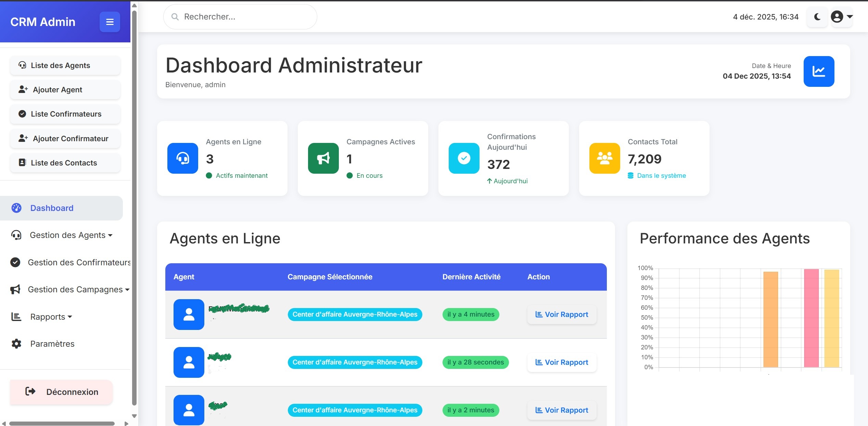Image resolution: width=868 pixels, height=426 pixels.
Task: Click Voir Rapport for the first agent
Action: point(561,314)
